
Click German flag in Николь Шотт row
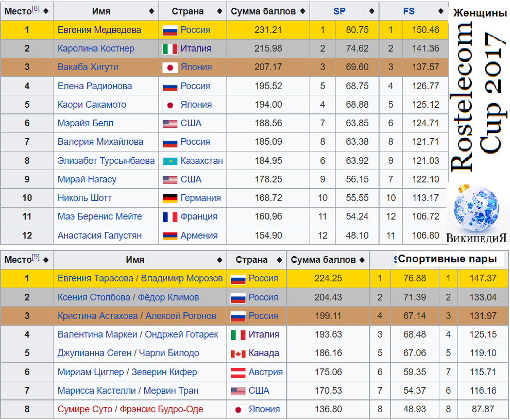170,198
